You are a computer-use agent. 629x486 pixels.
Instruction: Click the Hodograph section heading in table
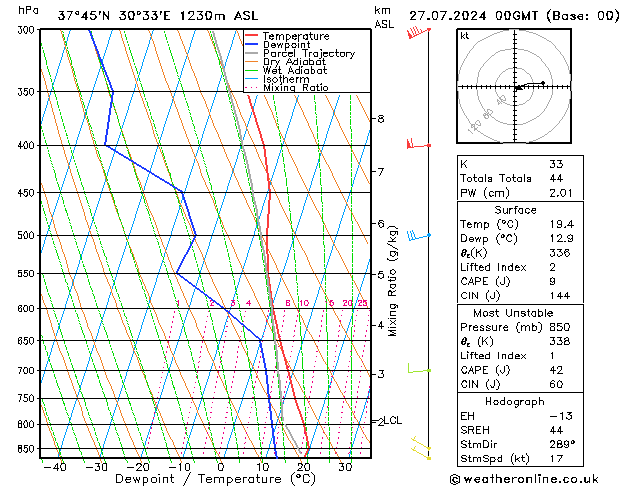pos(515,400)
